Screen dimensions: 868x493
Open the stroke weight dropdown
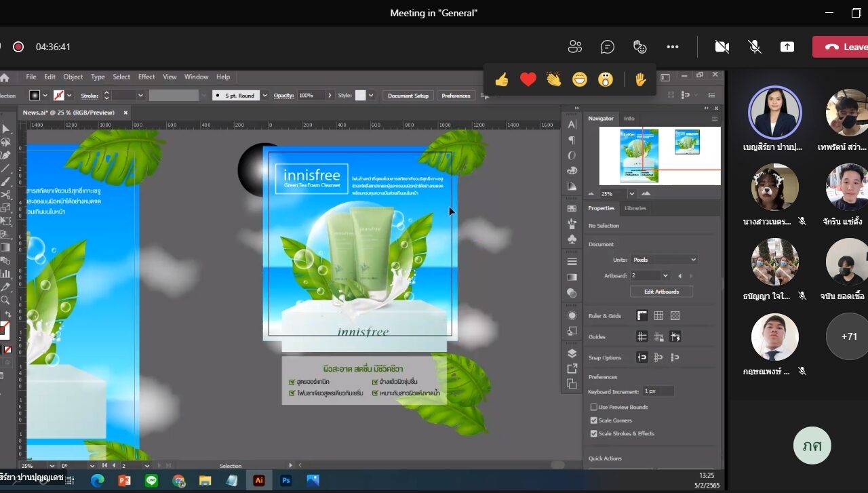pos(140,96)
